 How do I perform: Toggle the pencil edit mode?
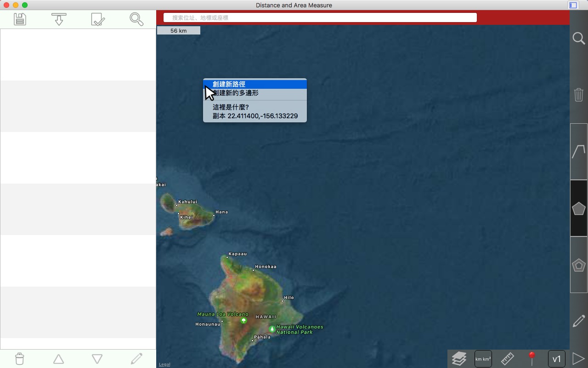(578, 321)
